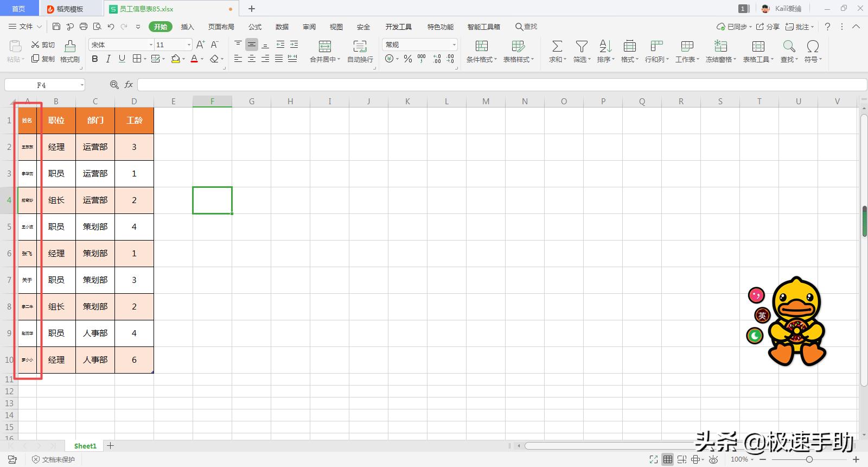This screenshot has width=868, height=467.
Task: Switch to the 插入 (Insert) ribbon tab
Action: coord(187,27)
